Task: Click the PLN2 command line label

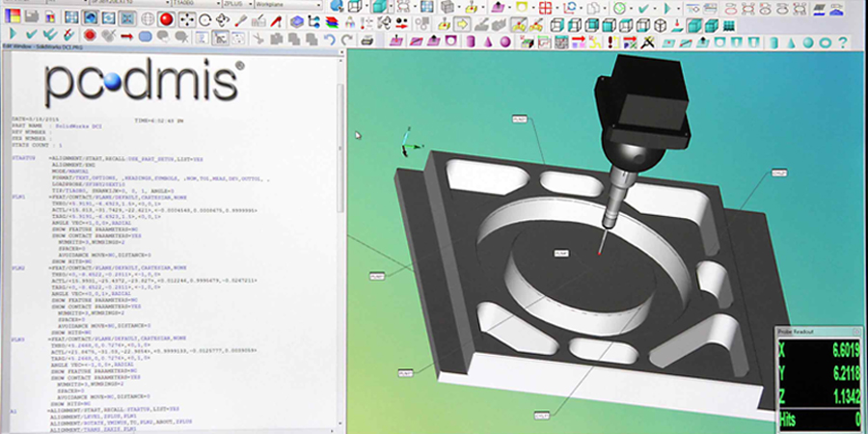Action: tap(17, 267)
